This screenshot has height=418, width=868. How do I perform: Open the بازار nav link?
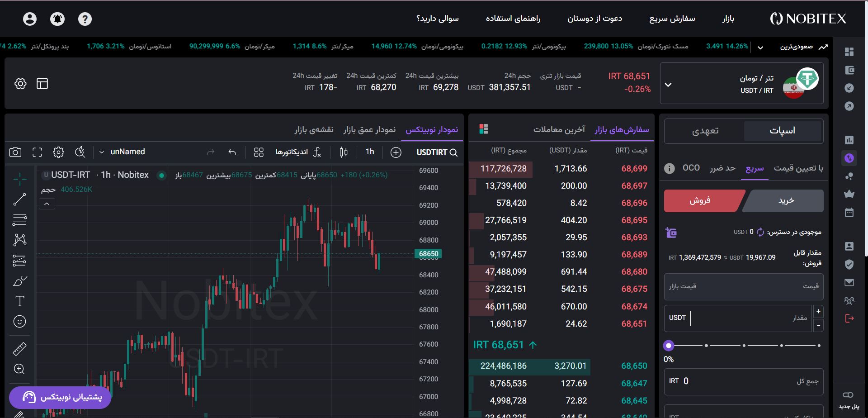pos(728,19)
